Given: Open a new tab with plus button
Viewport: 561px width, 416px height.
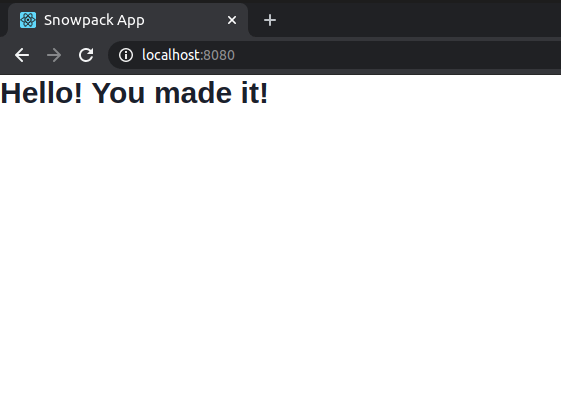Looking at the screenshot, I should (x=270, y=20).
